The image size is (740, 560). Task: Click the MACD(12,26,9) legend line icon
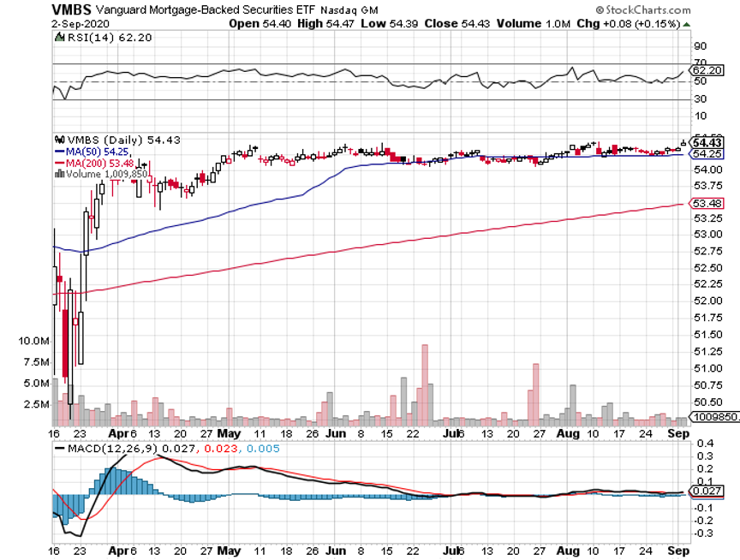pos(58,447)
